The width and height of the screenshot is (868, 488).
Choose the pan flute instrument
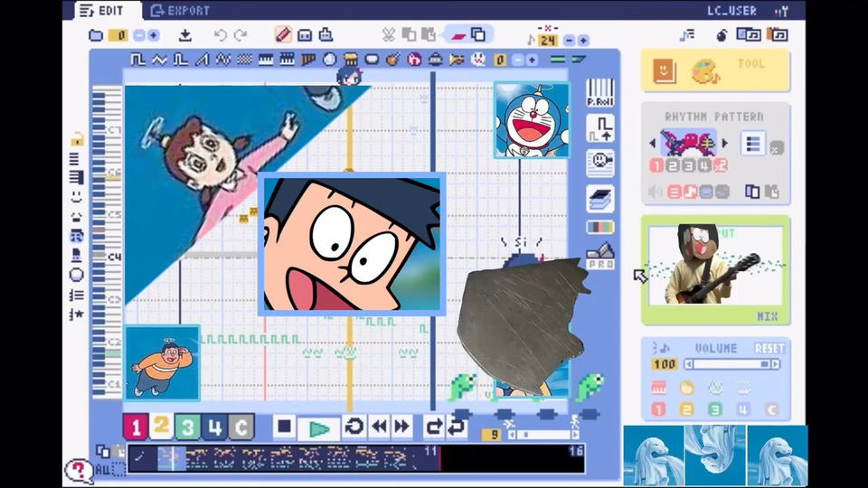[x=307, y=60]
